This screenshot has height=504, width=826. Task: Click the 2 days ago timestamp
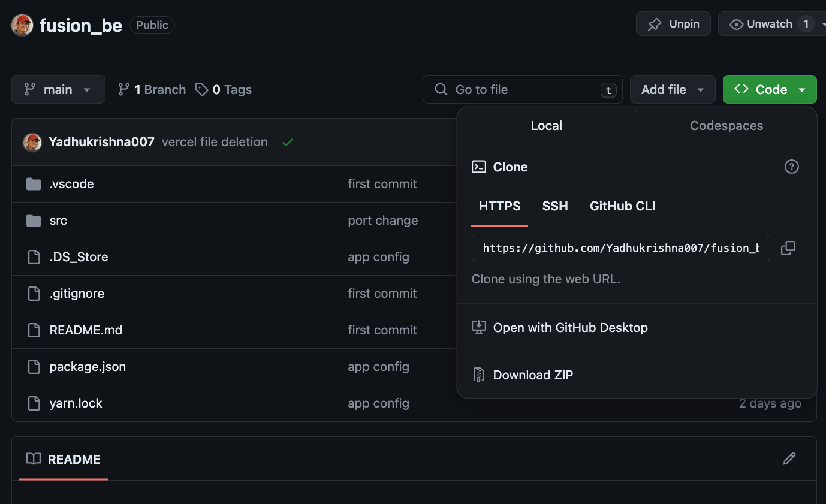pyautogui.click(x=770, y=403)
